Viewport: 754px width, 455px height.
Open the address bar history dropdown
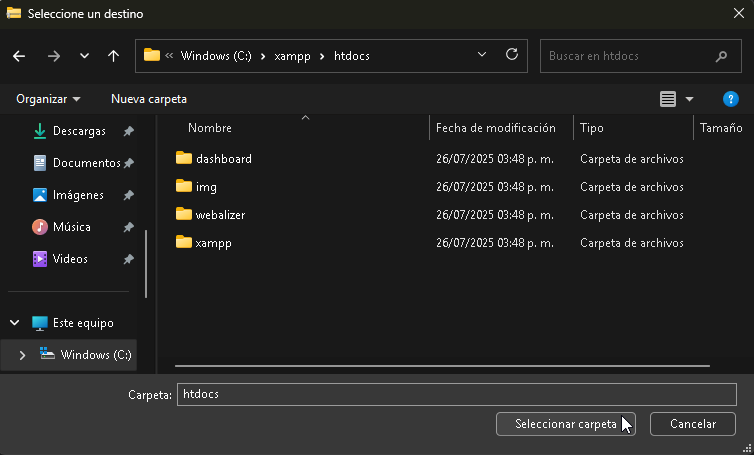click(482, 55)
